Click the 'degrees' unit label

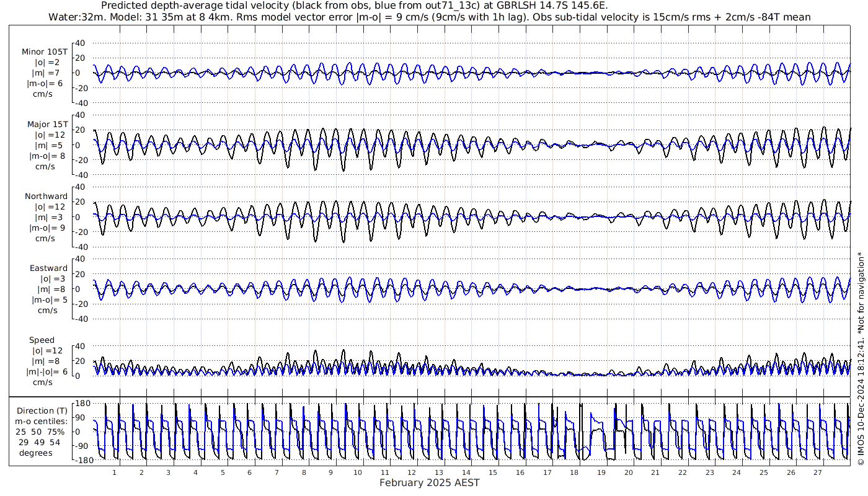click(x=36, y=453)
